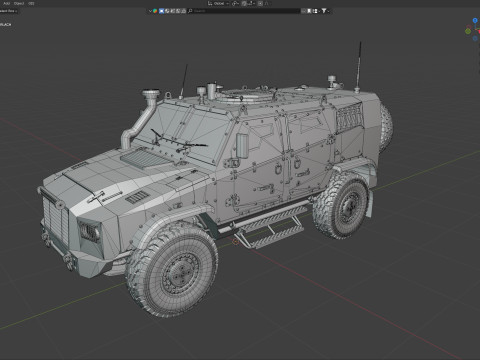This screenshot has width=480, height=360.
Task: Select the vehicle's front wheel in viewport
Action: coord(172,269)
